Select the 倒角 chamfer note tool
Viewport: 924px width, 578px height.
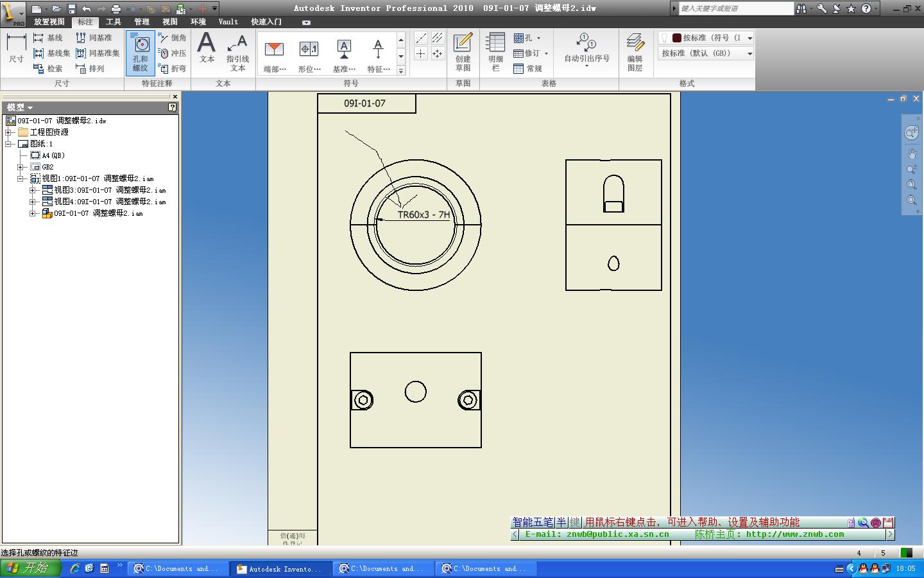[x=173, y=38]
